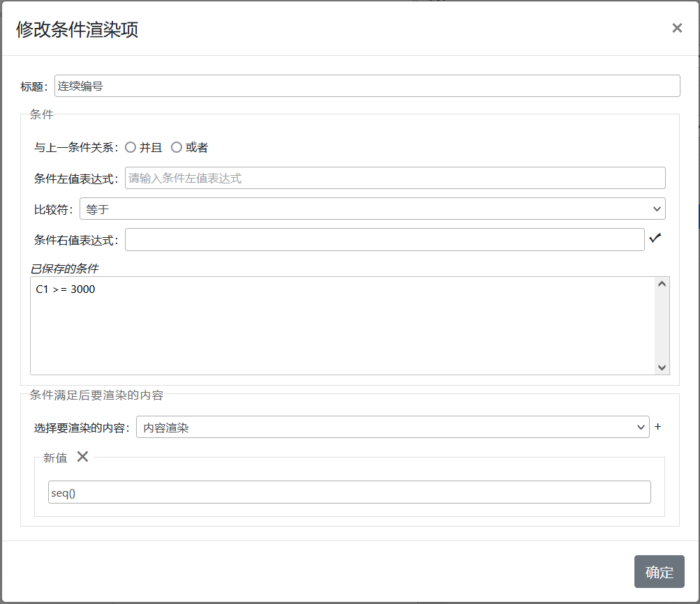This screenshot has width=700, height=604.
Task: Focus the 条件右值表达式 input field
Action: (x=385, y=239)
